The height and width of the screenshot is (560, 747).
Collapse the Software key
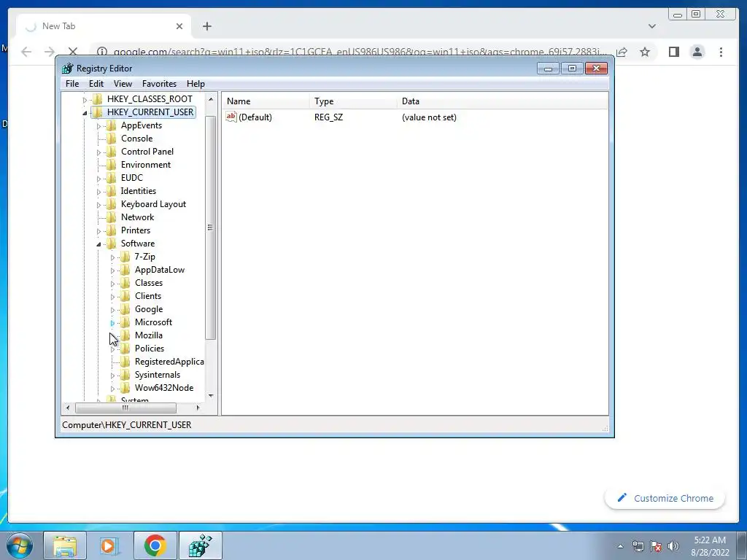coord(98,244)
